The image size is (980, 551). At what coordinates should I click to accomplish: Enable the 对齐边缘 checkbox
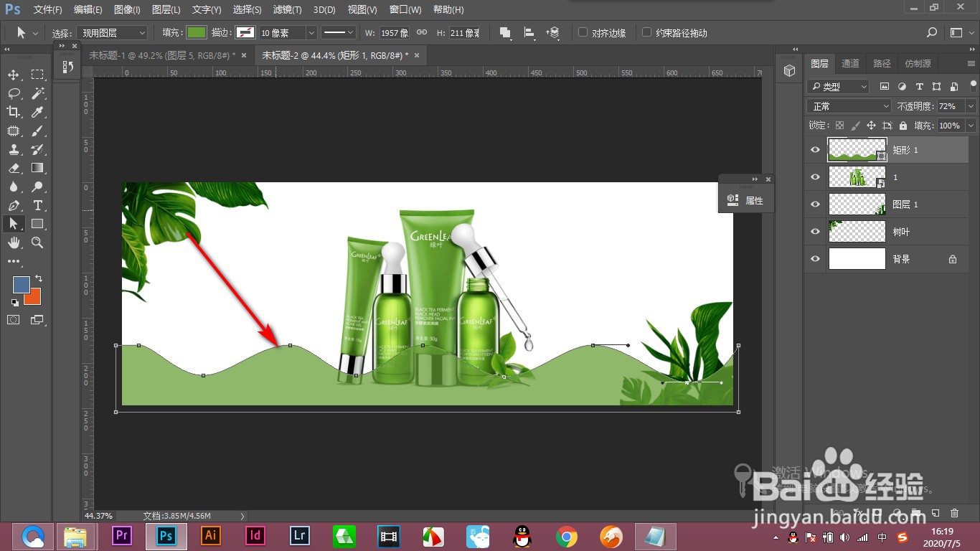click(583, 32)
